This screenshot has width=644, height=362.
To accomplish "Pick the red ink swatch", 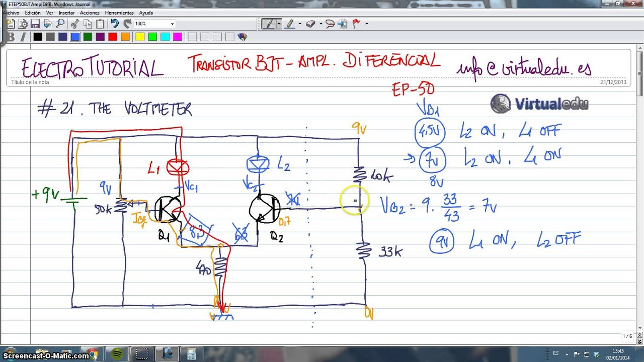I will coord(113,37).
